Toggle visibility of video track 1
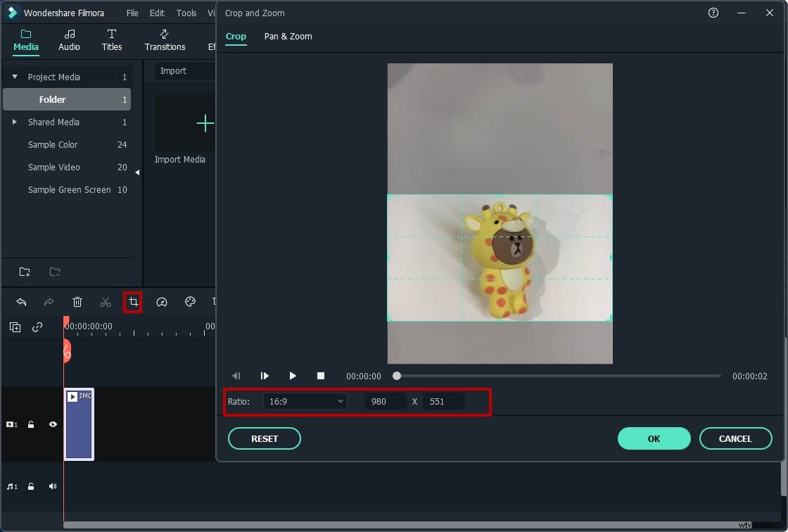This screenshot has width=788, height=532. (x=52, y=424)
